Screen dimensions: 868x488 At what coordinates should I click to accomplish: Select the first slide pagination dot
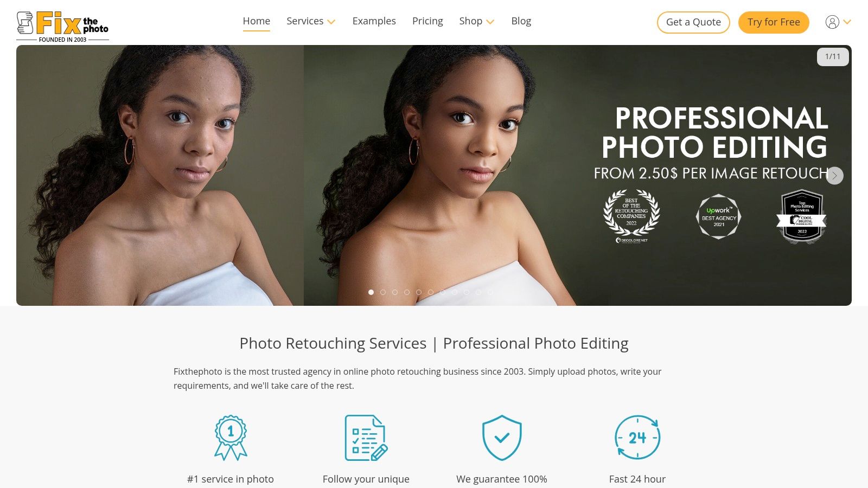tap(371, 292)
